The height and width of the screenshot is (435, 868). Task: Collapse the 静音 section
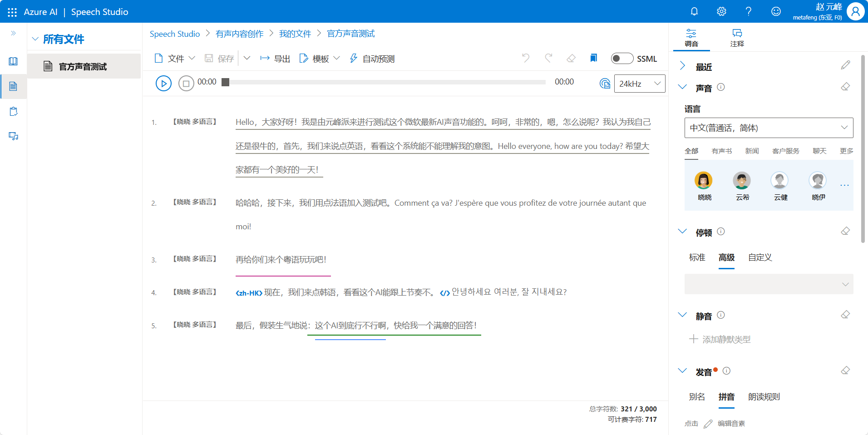(x=682, y=315)
